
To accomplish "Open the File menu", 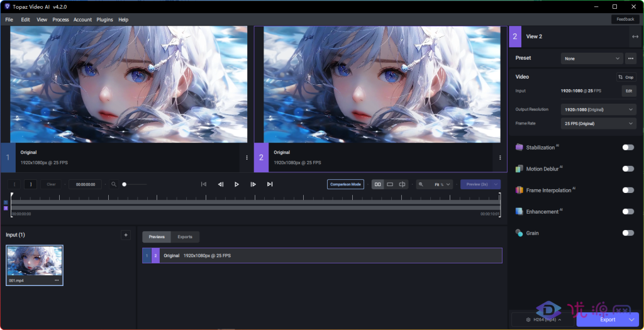I will [9, 19].
